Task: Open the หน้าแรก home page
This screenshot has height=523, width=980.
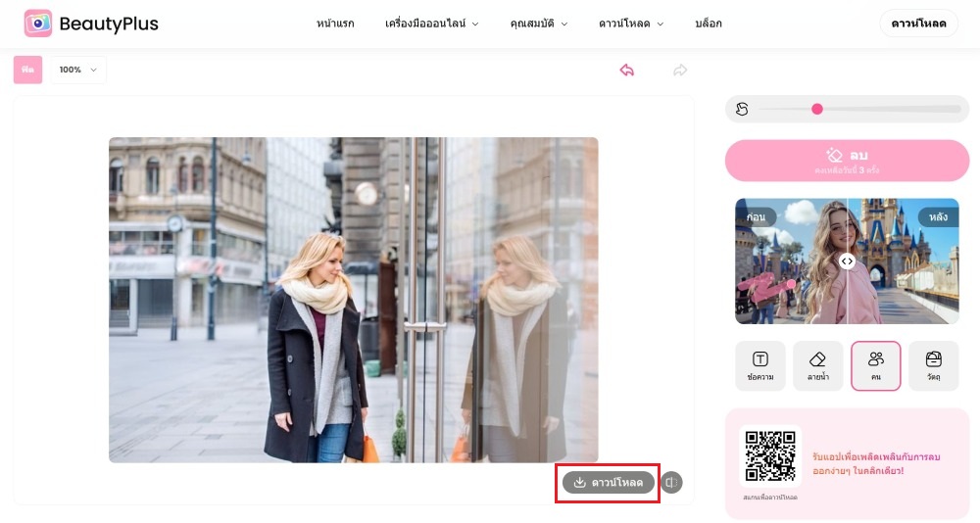Action: 335,24
